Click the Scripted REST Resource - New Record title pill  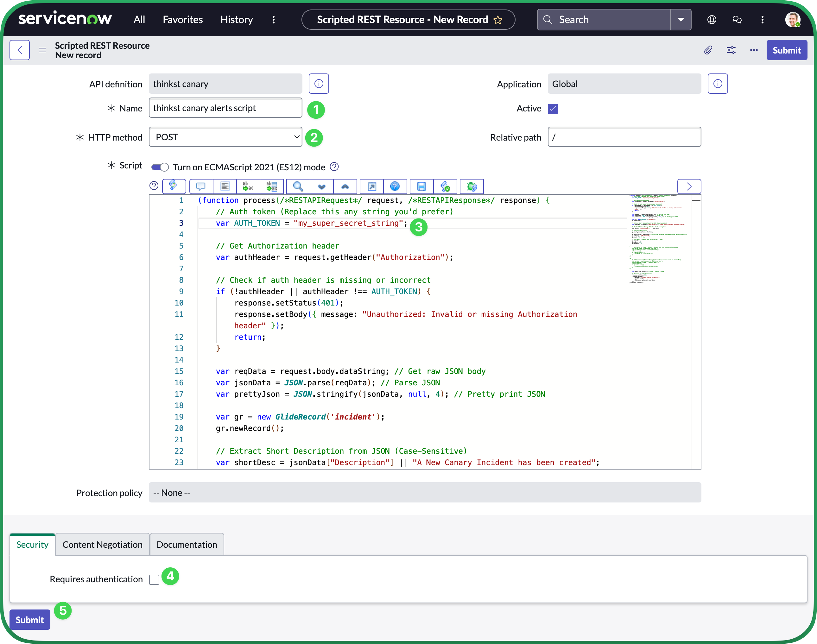[x=408, y=20]
